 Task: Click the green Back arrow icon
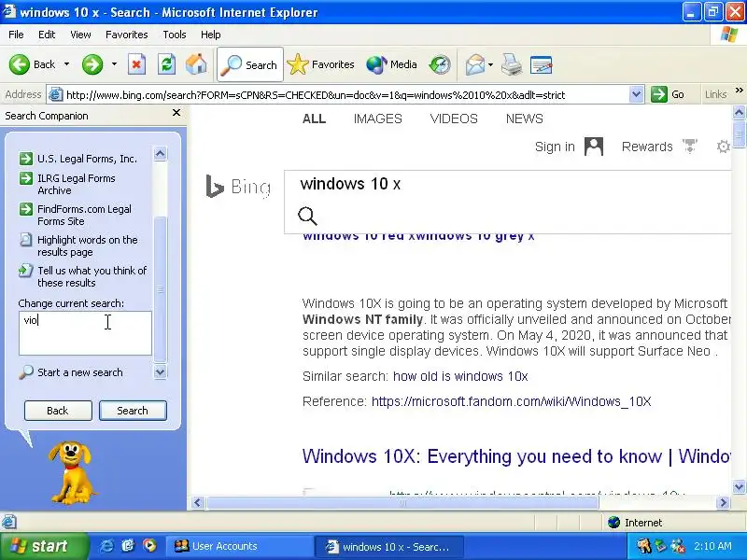[19, 64]
